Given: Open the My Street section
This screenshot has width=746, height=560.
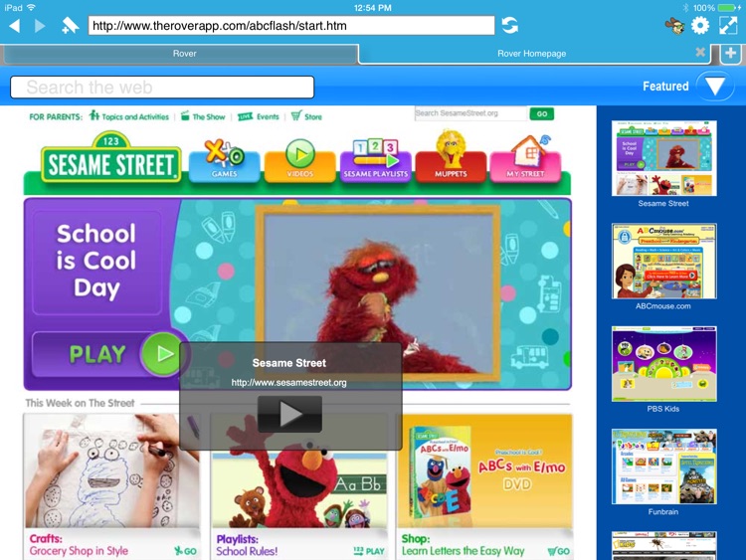Looking at the screenshot, I should coord(526,161).
